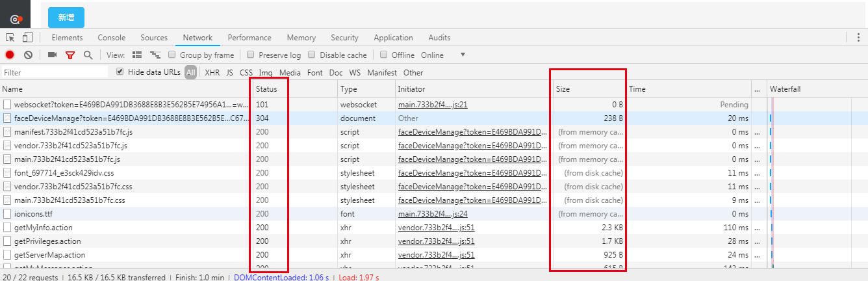Filter requests by JS
868x281 pixels.
tap(229, 73)
